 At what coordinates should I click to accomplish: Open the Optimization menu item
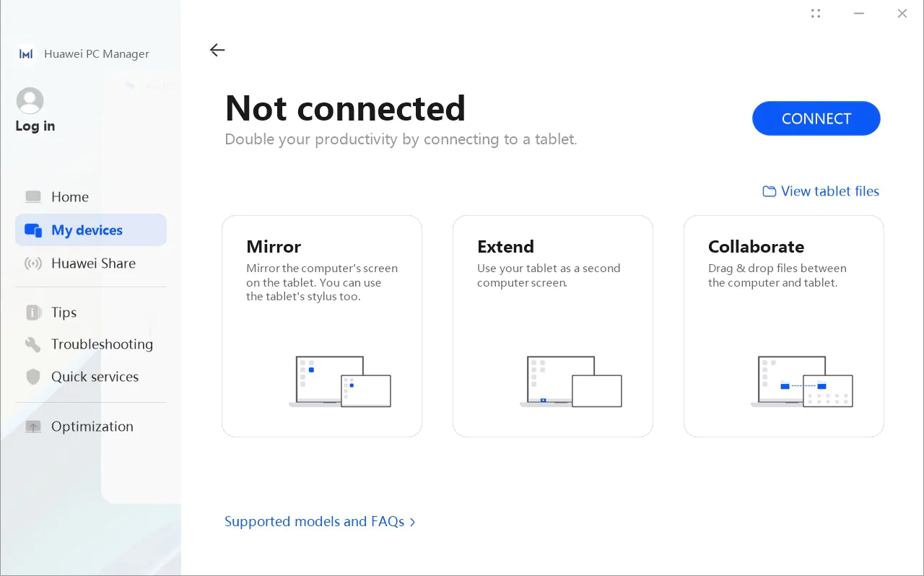[91, 427]
